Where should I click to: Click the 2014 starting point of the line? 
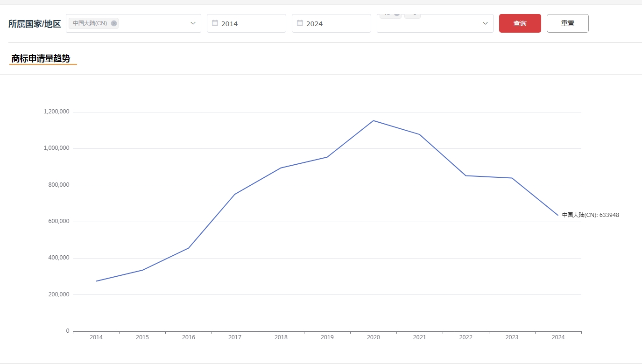[96, 281]
